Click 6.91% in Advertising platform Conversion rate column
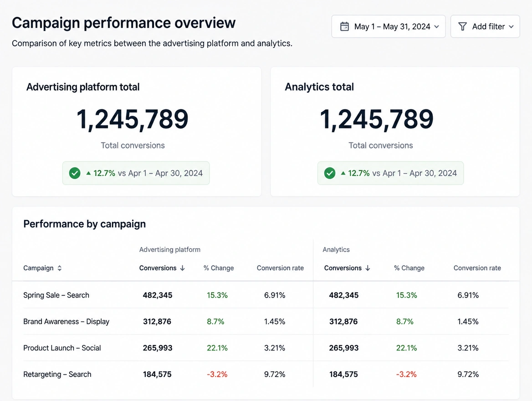The image size is (532, 401). point(275,295)
